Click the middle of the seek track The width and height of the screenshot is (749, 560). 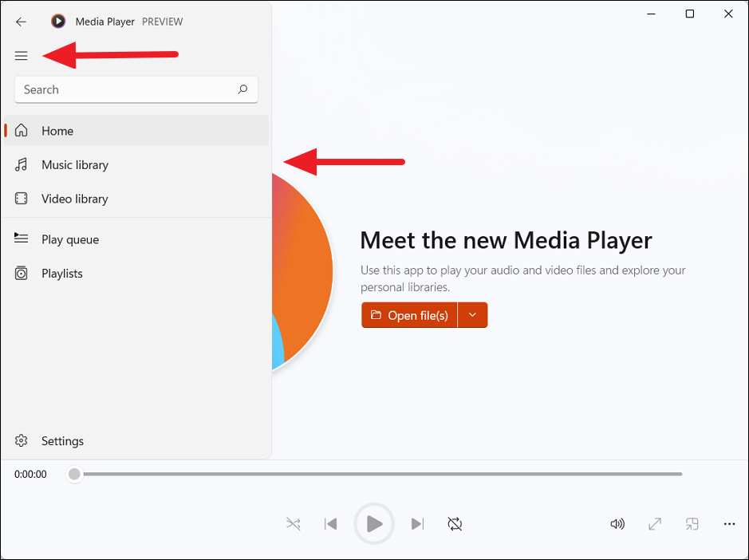[x=378, y=474]
